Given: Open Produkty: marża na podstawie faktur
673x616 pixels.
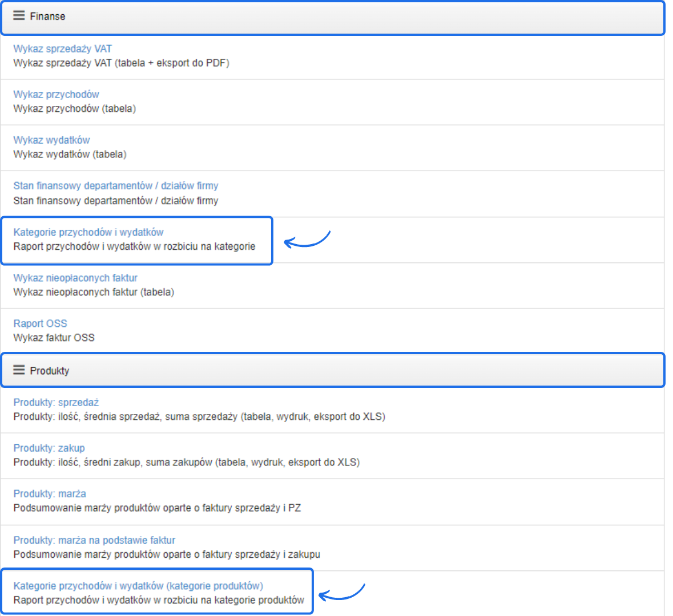Looking at the screenshot, I should (94, 540).
